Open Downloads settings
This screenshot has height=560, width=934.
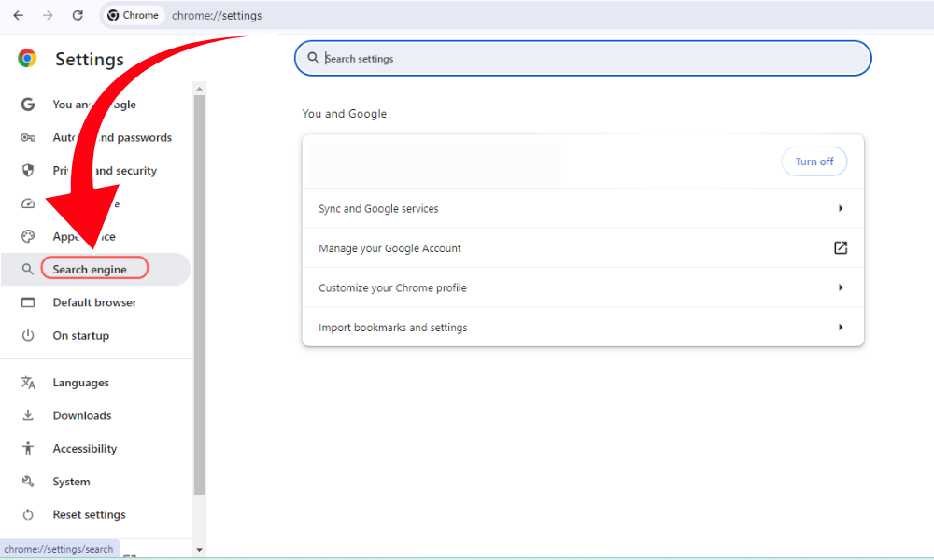pyautogui.click(x=82, y=415)
